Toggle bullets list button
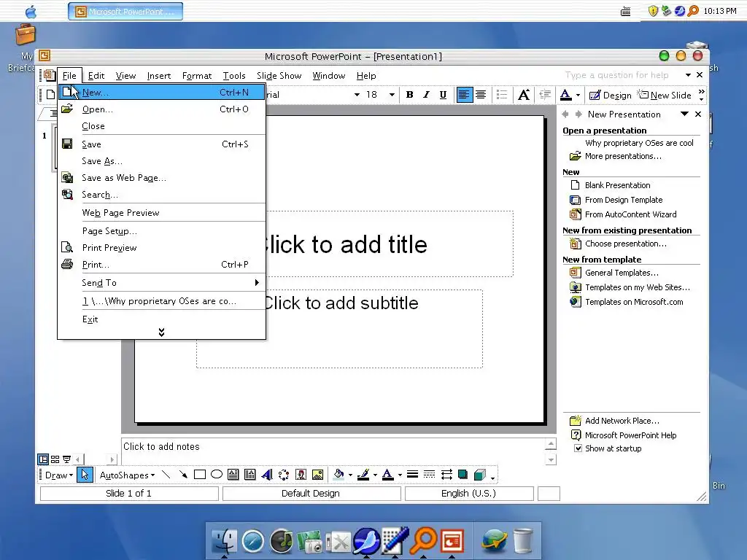The width and height of the screenshot is (747, 560). (x=502, y=95)
